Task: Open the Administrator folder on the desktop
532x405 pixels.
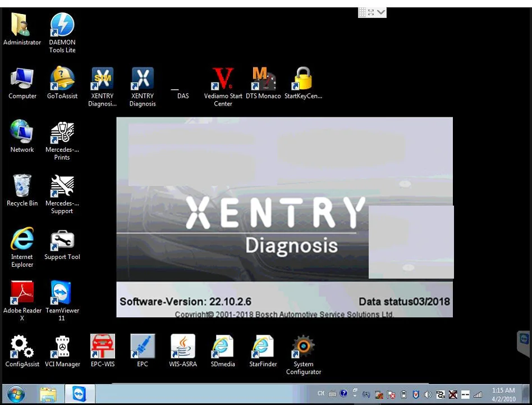Action: (x=22, y=29)
